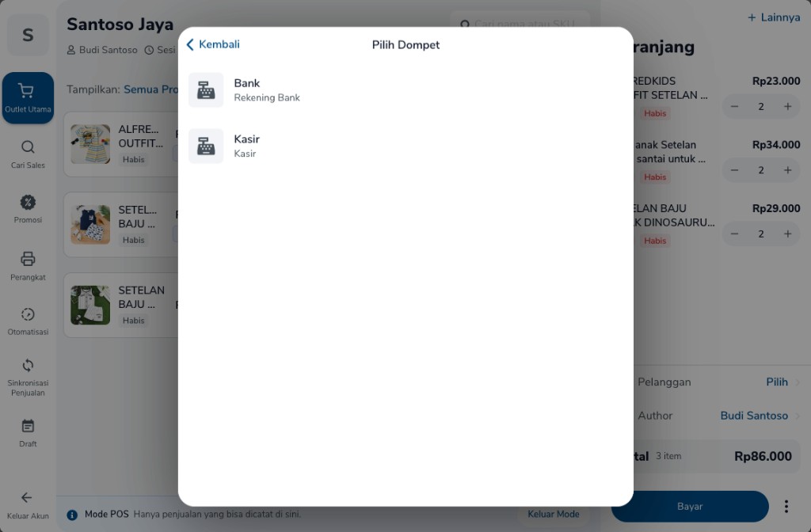Viewport: 811px width, 532px height.
Task: Click Keluar Akun arrow icon
Action: pyautogui.click(x=27, y=497)
